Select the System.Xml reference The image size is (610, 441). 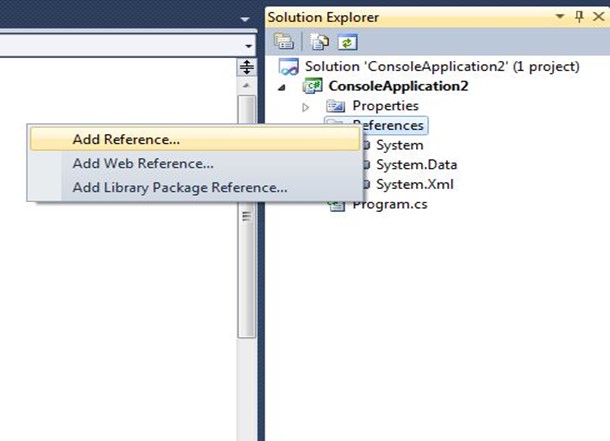[x=415, y=184]
